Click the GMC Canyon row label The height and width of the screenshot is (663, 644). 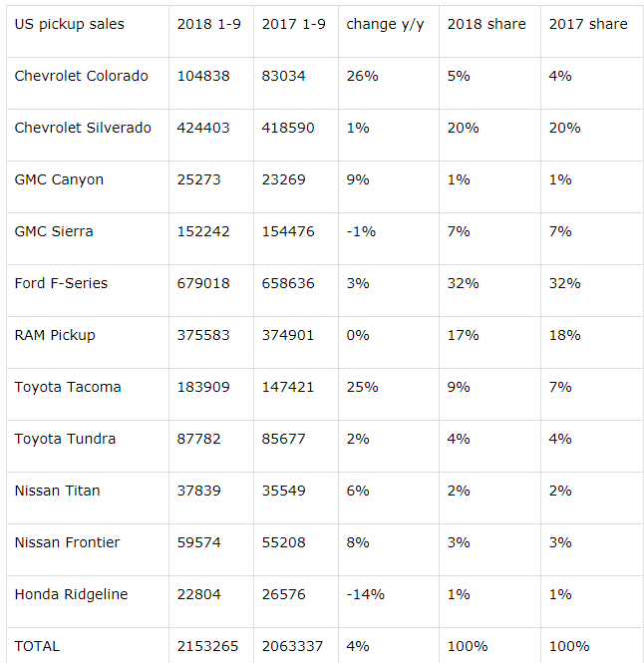(59, 179)
